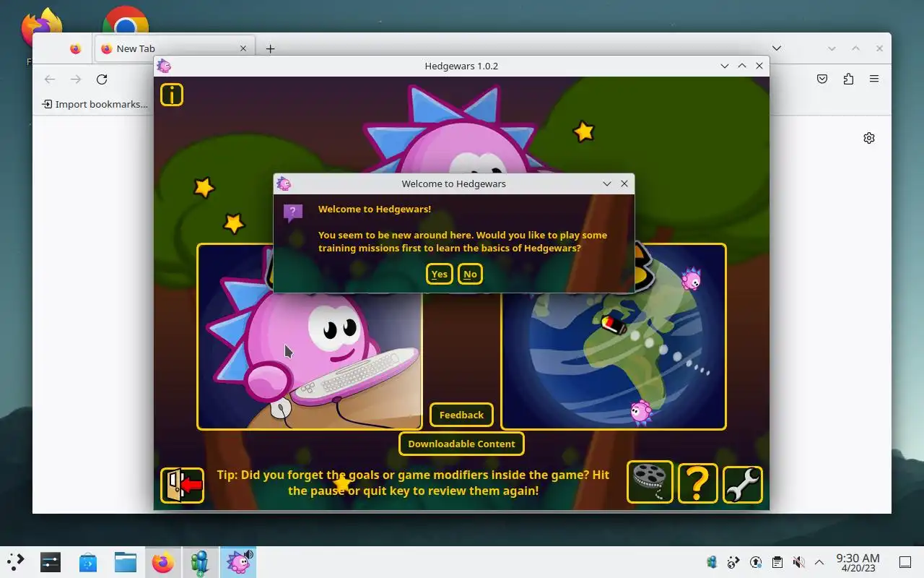Open recorded videos via film reel icon
Image resolution: width=924 pixels, height=578 pixels.
click(650, 482)
